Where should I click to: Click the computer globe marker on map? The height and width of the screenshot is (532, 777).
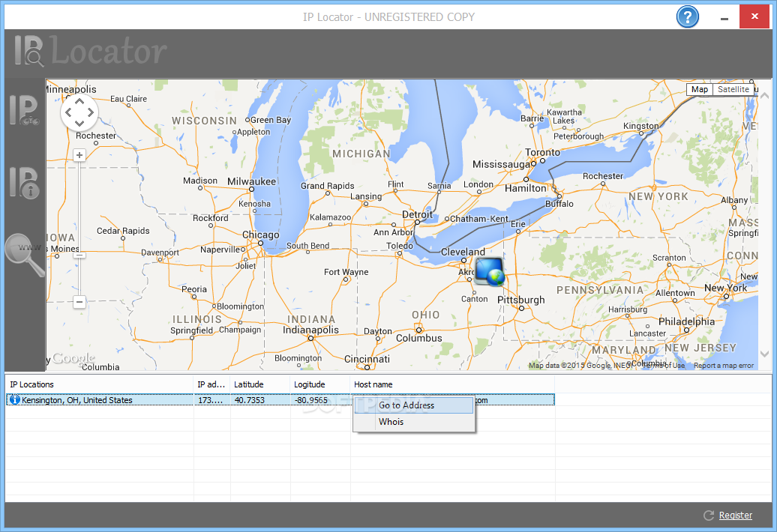coord(490,271)
